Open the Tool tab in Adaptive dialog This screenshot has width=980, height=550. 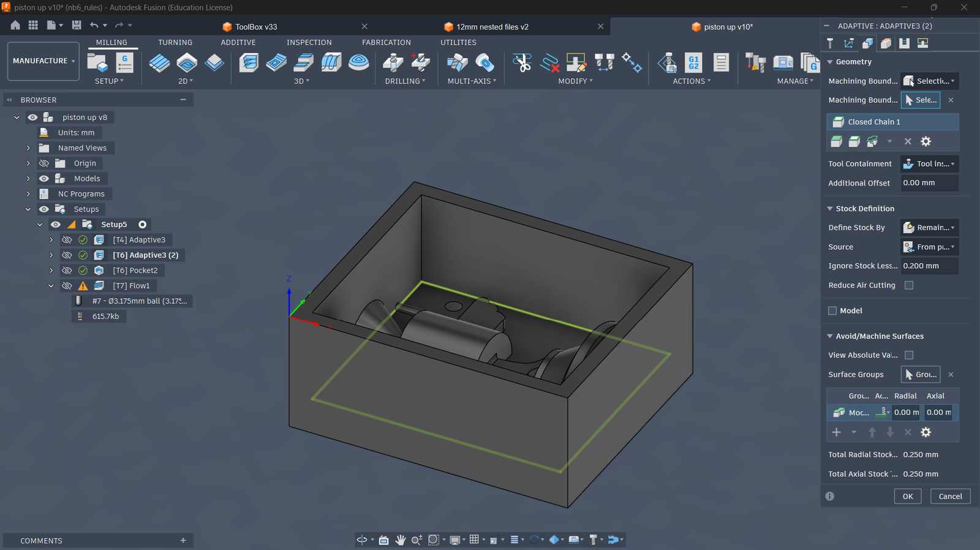[830, 43]
